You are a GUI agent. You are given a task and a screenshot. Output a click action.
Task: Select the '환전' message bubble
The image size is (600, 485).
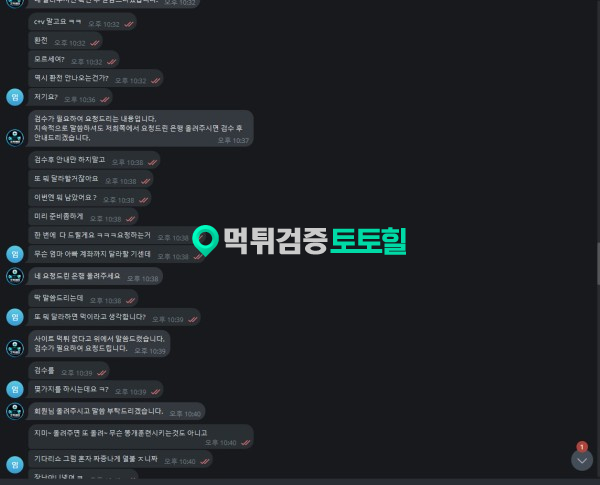(x=65, y=41)
